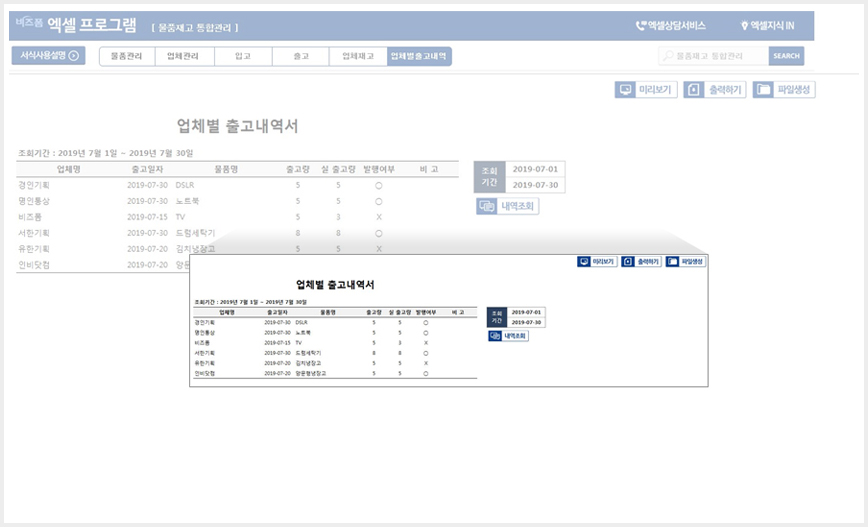The width and height of the screenshot is (868, 527).
Task: Select 서한기획 company cell on main sheet
Action: pos(34,233)
